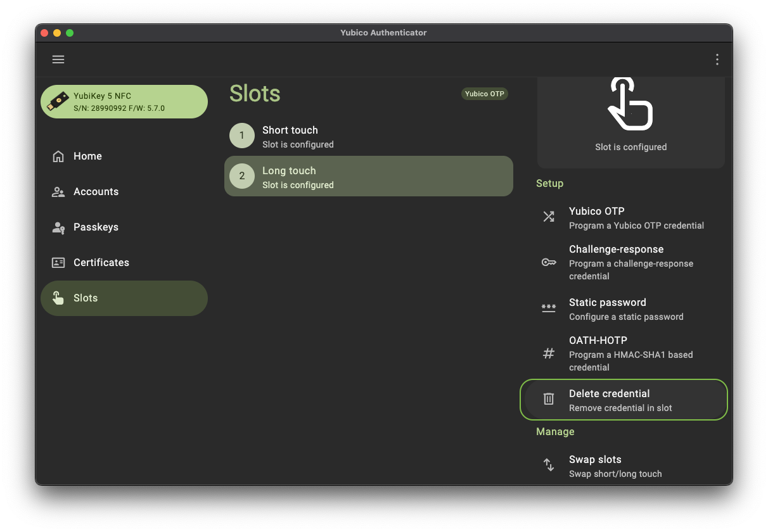Click the slot 2 number circle

point(242,176)
